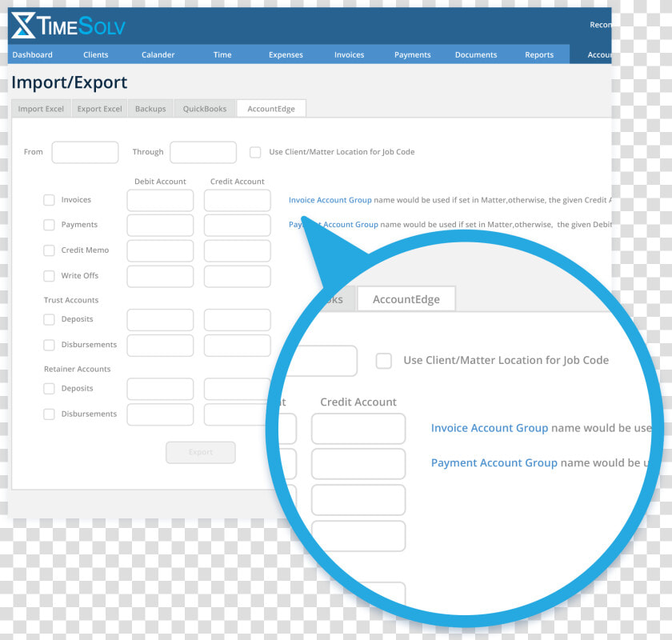Click the Credit Account field in the Credit Memo row

tap(238, 250)
